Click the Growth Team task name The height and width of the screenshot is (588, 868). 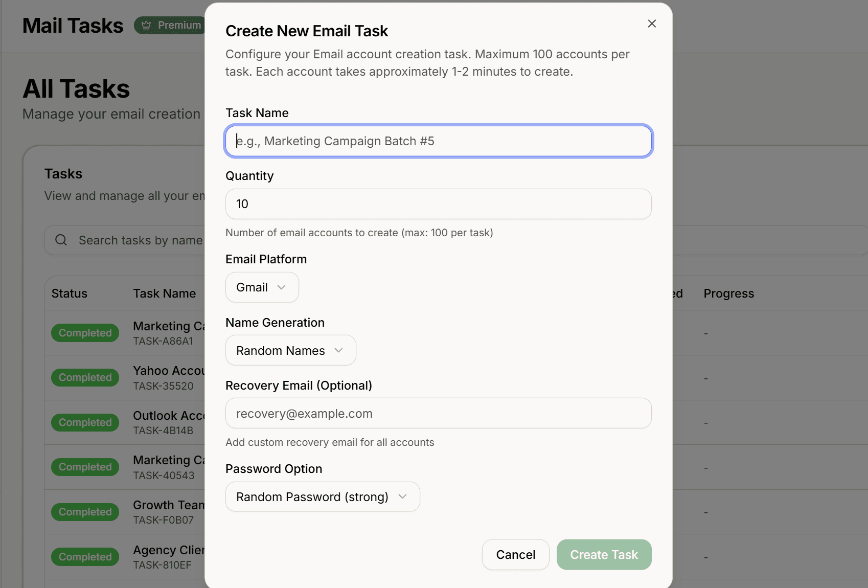pyautogui.click(x=169, y=505)
